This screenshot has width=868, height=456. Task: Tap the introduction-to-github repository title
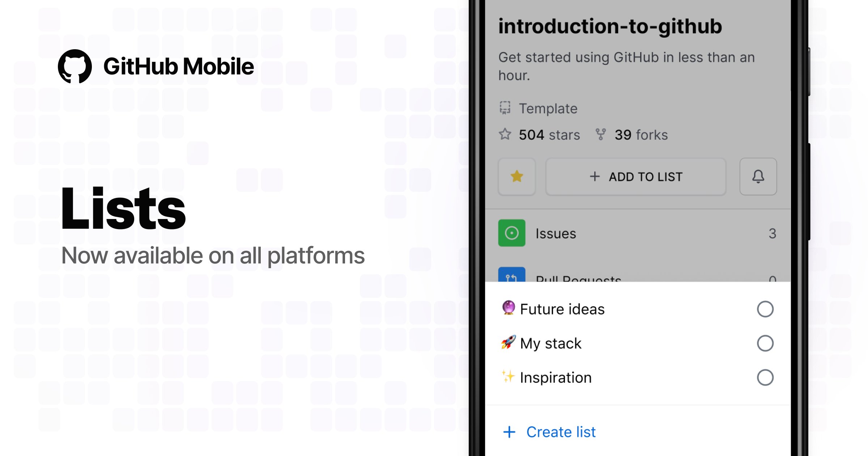click(x=610, y=26)
